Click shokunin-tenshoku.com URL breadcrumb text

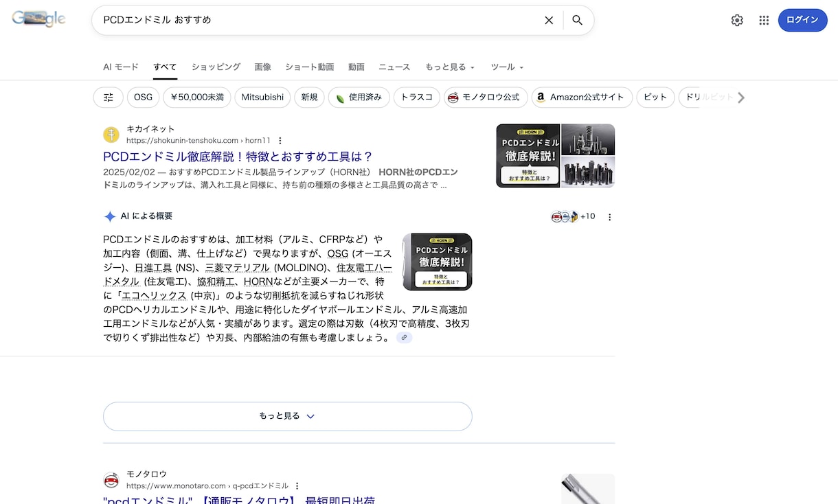(x=199, y=141)
